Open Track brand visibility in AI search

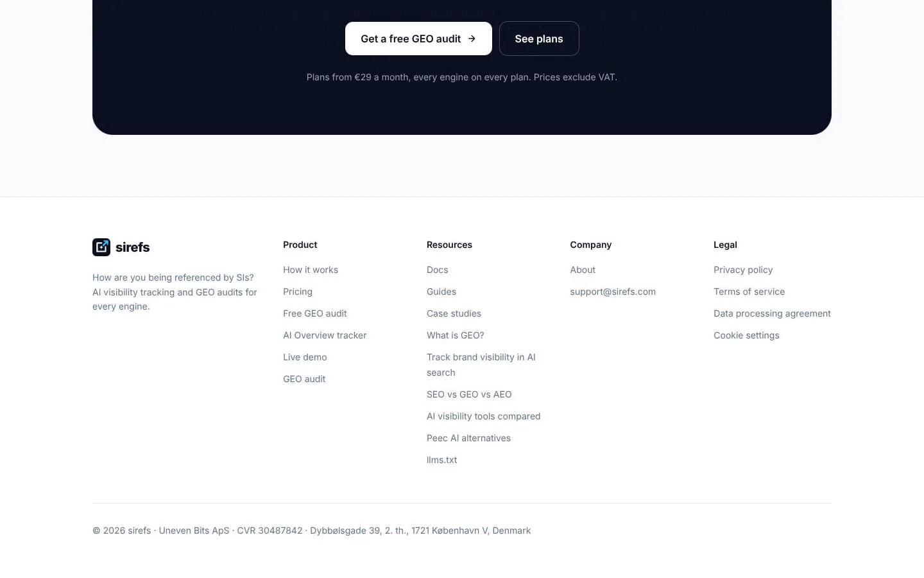tap(481, 365)
